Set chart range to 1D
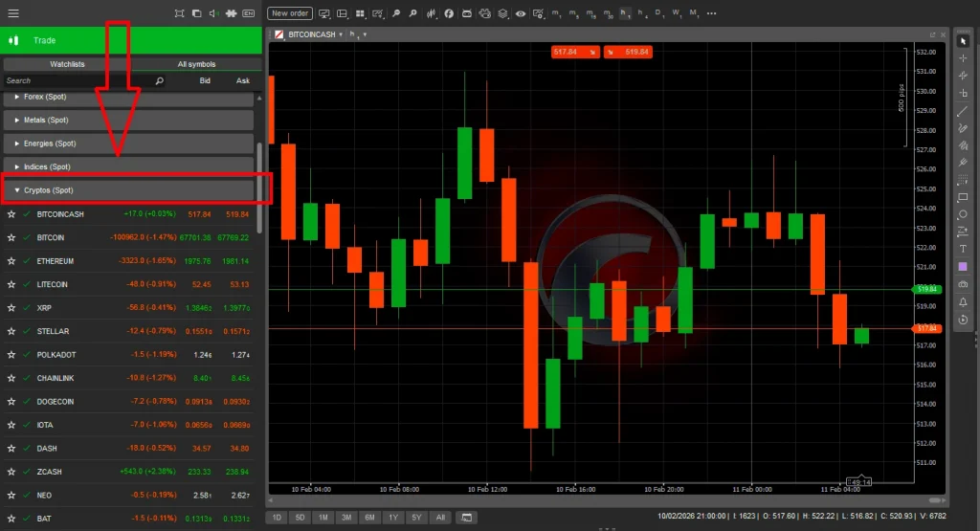The height and width of the screenshot is (531, 980). pos(277,518)
